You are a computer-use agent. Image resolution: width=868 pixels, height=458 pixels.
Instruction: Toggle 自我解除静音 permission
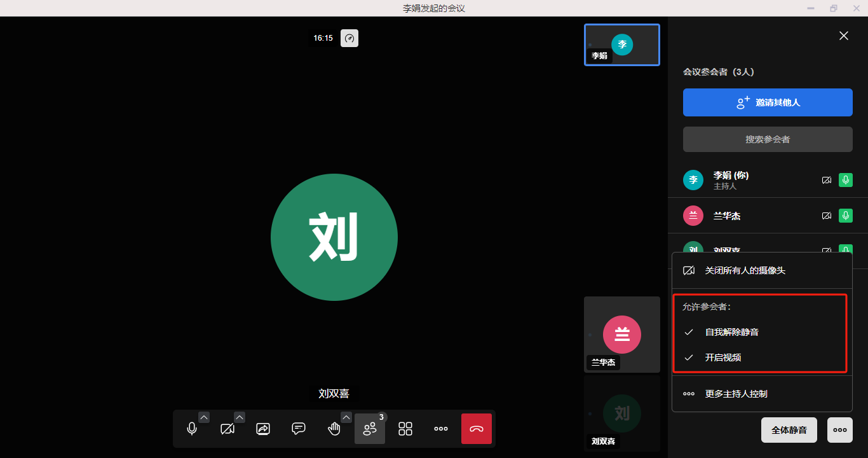click(731, 332)
